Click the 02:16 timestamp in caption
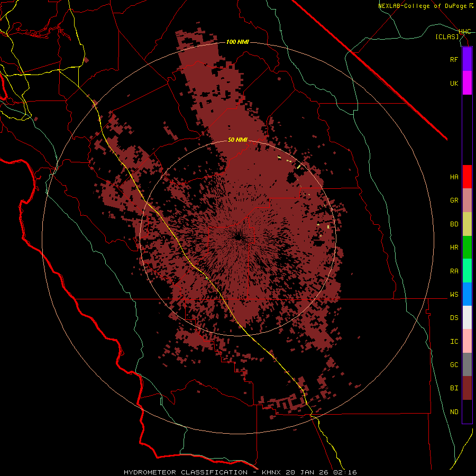 click(x=344, y=472)
